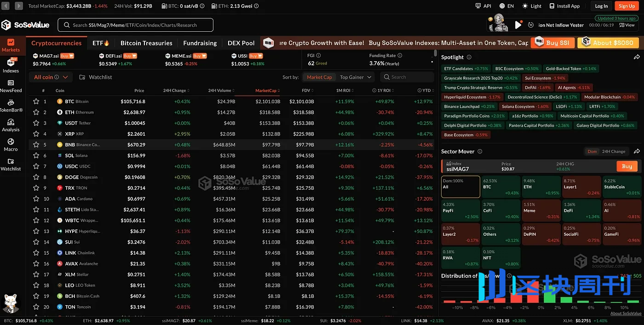Switch to the Fundraising tab

coord(200,43)
